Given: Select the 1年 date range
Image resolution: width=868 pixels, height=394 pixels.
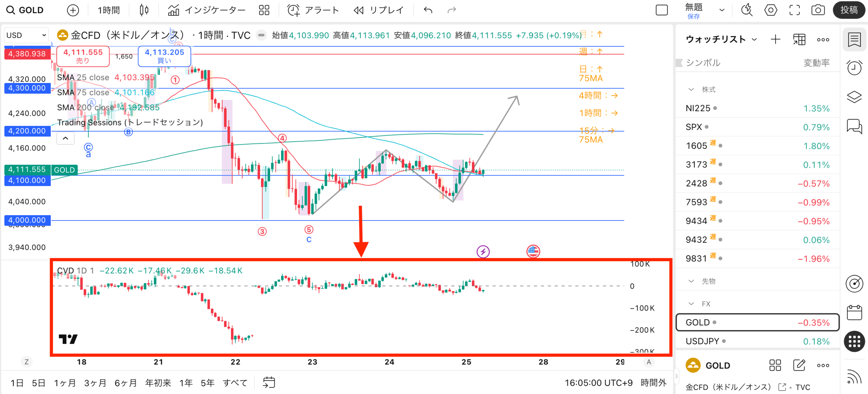Looking at the screenshot, I should (x=186, y=383).
